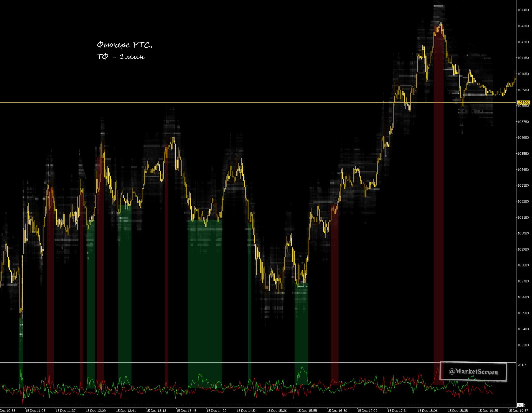This screenshot has width=532, height=413.
Task: Click the yellow 103900 price tag
Action: [523, 103]
